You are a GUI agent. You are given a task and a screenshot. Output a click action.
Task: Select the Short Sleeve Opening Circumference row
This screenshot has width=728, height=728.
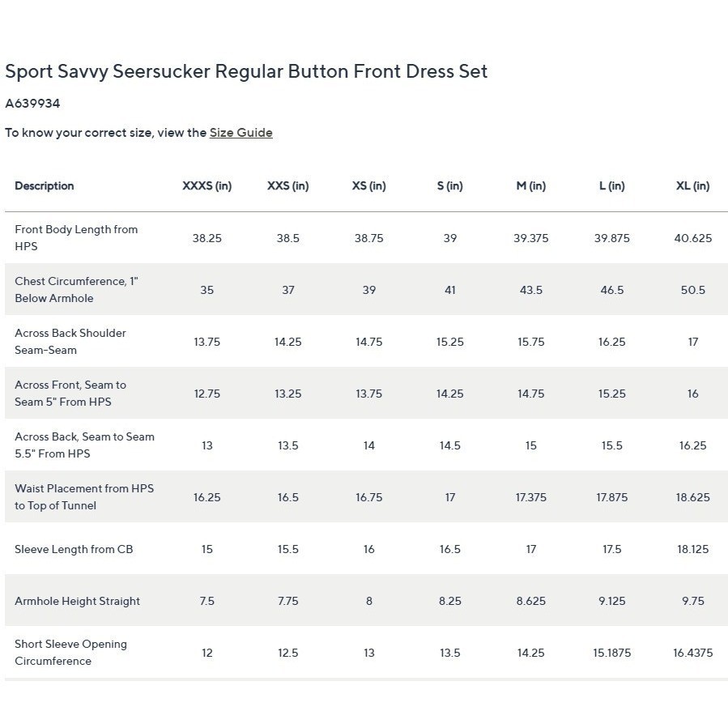[x=366, y=653]
